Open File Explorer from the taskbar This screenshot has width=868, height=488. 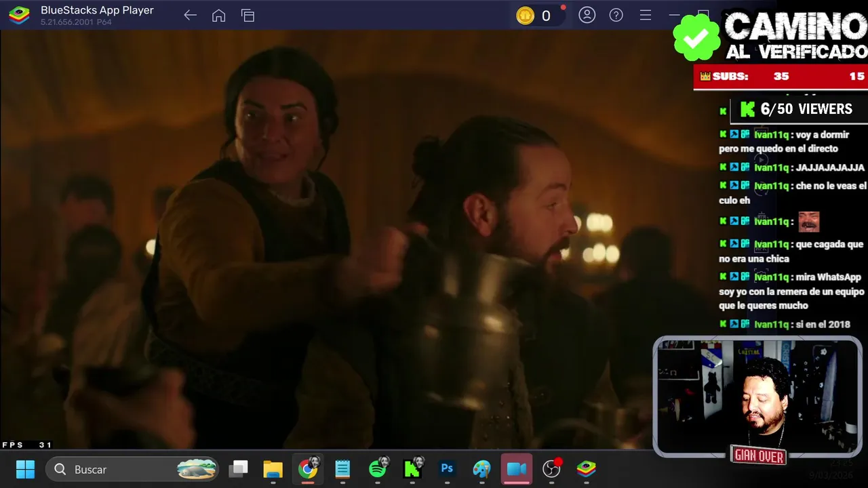273,468
